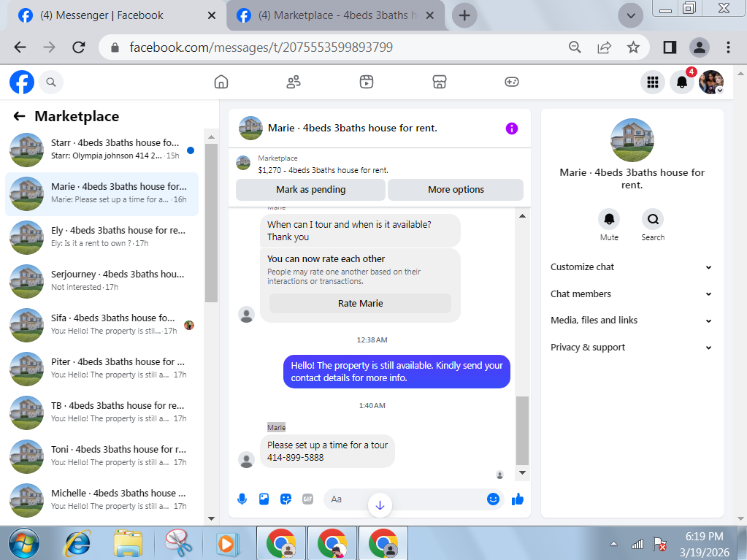Open the Marketplace storefront icon
The width and height of the screenshot is (747, 560).
(x=440, y=82)
